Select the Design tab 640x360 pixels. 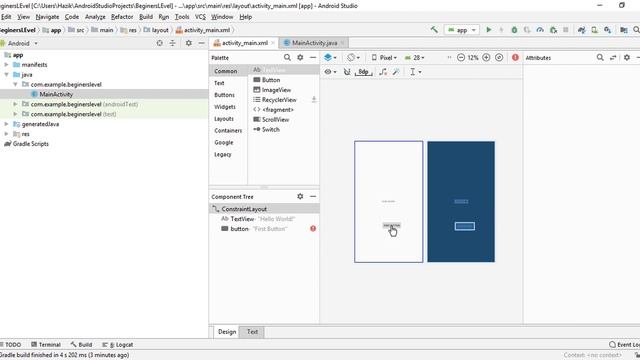[x=227, y=332]
